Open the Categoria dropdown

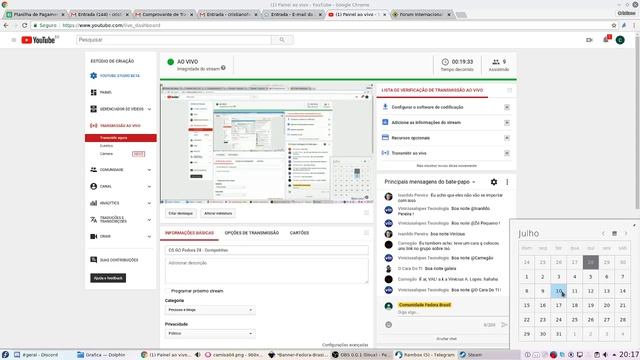coord(210,310)
